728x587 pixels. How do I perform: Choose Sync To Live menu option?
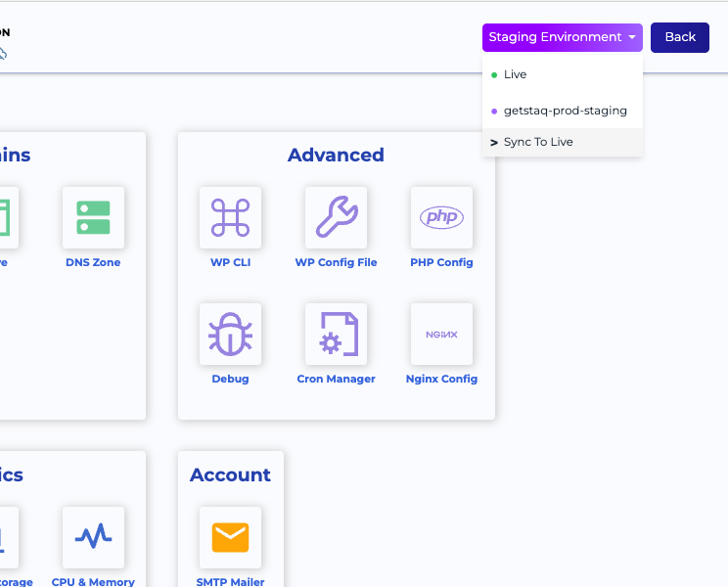pos(563,142)
